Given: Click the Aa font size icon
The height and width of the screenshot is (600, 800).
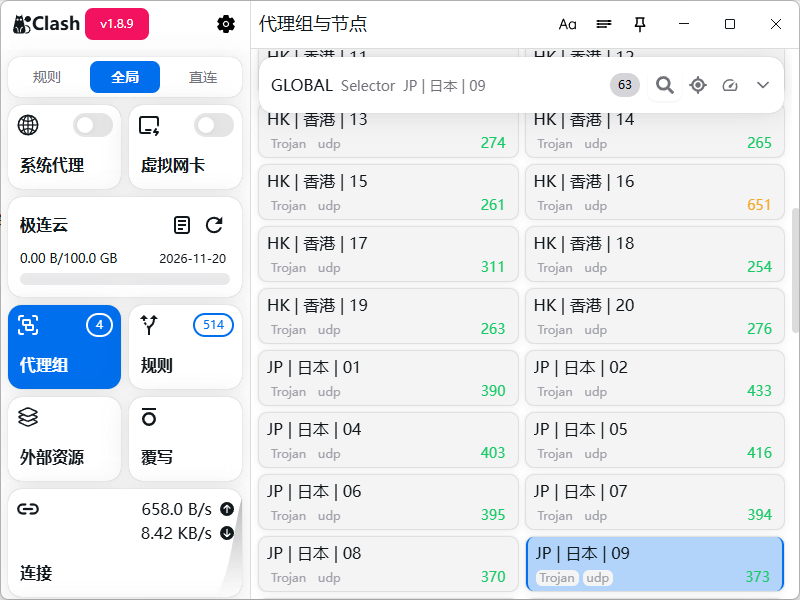Looking at the screenshot, I should point(568,24).
